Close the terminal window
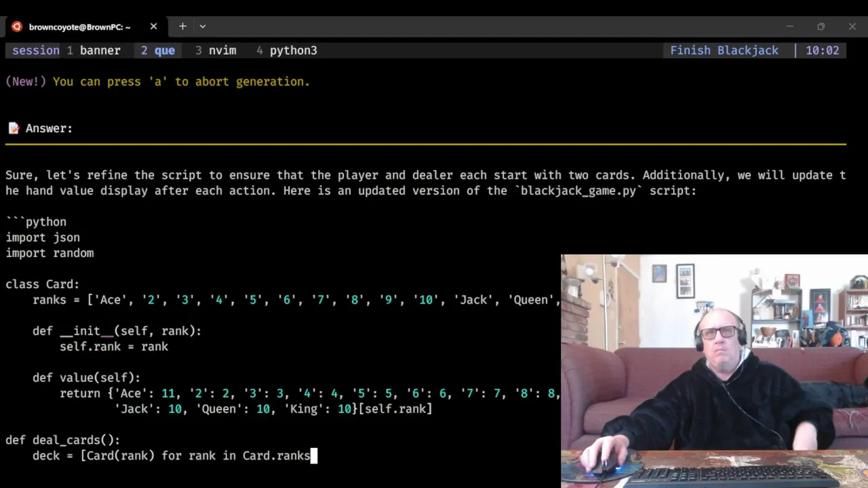The image size is (868, 488). click(x=852, y=26)
